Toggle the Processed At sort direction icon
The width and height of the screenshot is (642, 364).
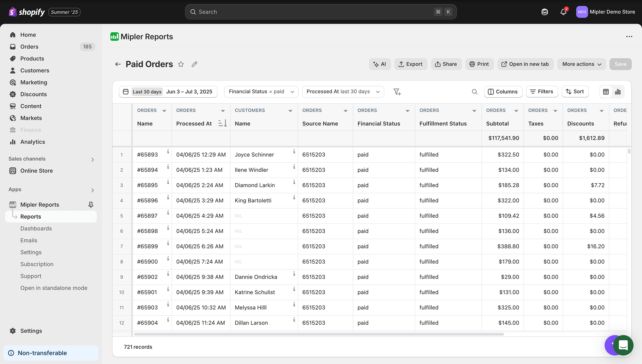[x=223, y=123]
